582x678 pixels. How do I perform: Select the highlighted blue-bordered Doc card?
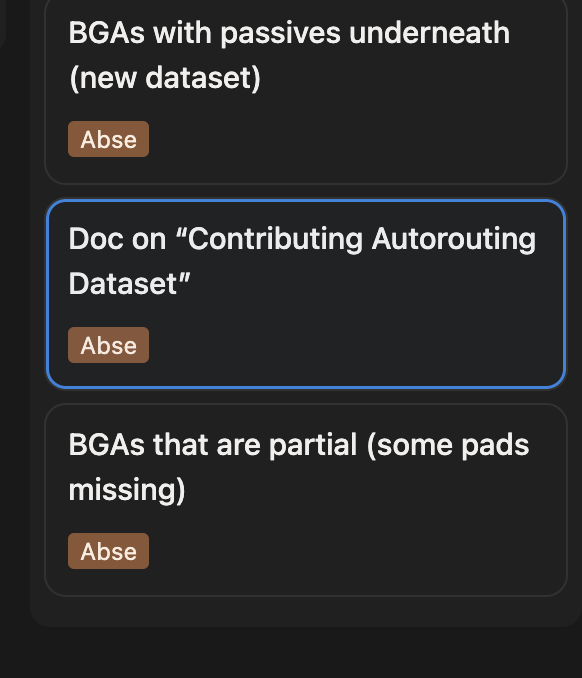point(306,294)
